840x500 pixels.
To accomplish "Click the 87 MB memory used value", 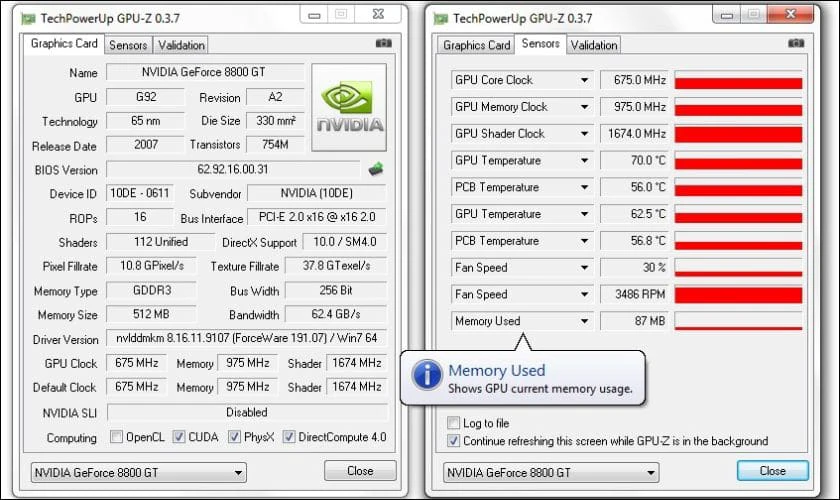I will 634,322.
